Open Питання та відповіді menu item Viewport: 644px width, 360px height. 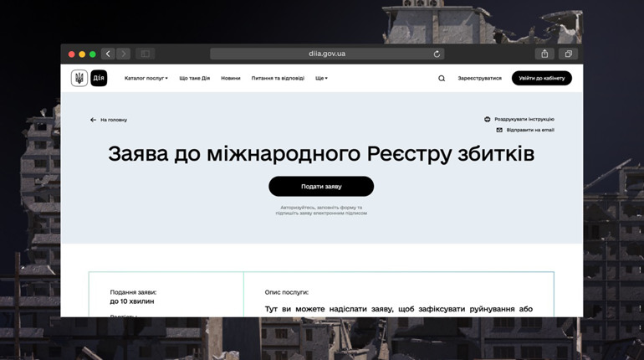278,78
